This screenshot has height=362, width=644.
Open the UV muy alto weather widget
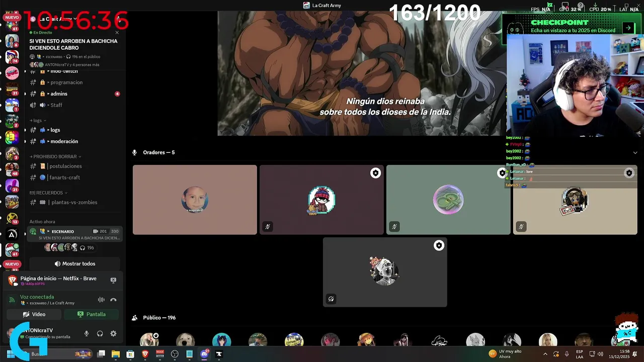pos(505,354)
